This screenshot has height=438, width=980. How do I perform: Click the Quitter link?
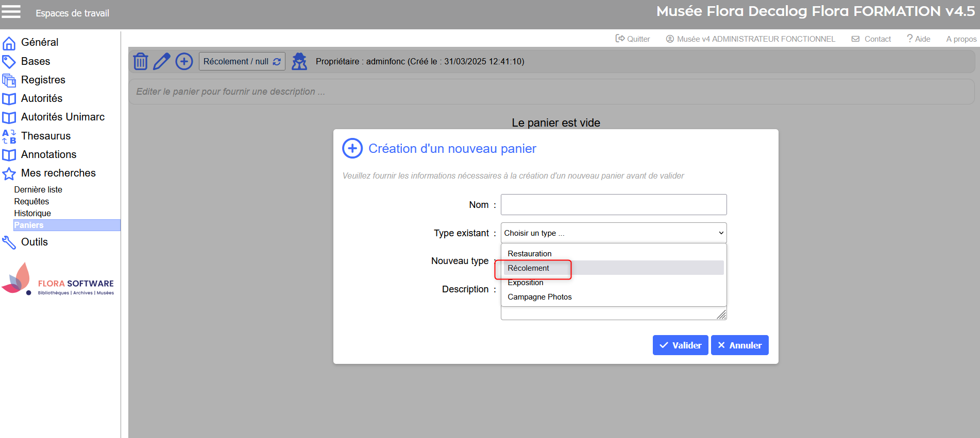pyautogui.click(x=633, y=39)
